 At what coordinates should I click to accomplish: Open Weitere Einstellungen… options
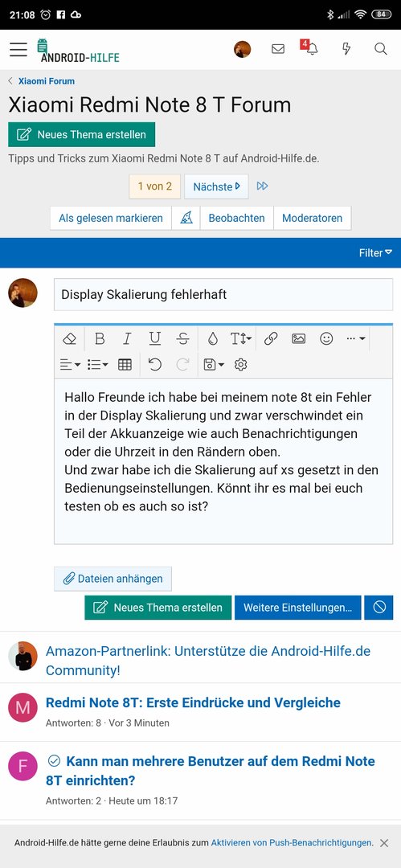pos(298,608)
